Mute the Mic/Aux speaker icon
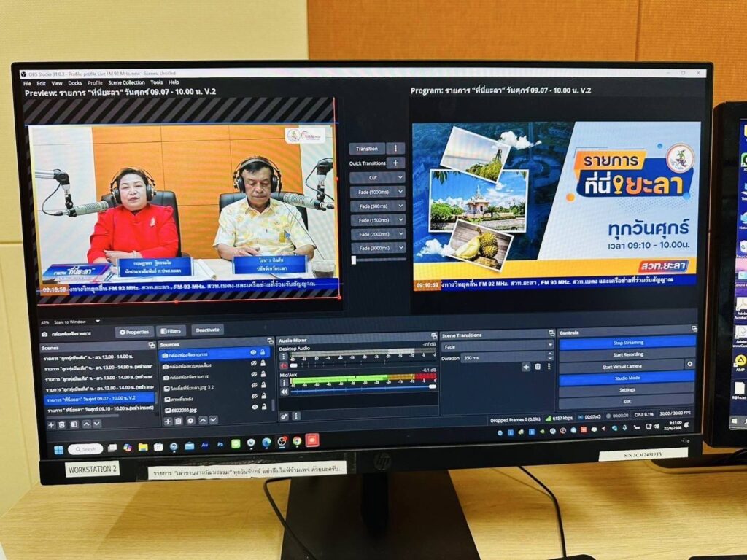The width and height of the screenshot is (747, 560). [x=285, y=391]
